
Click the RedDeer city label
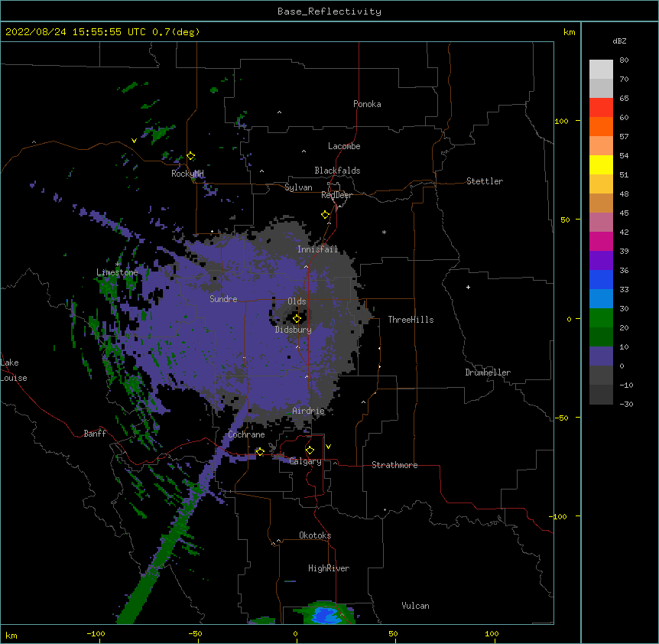[x=336, y=195]
